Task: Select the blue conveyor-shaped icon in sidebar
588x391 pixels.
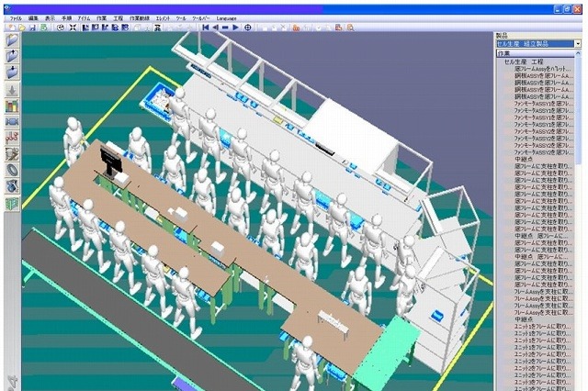Action: 12,122
